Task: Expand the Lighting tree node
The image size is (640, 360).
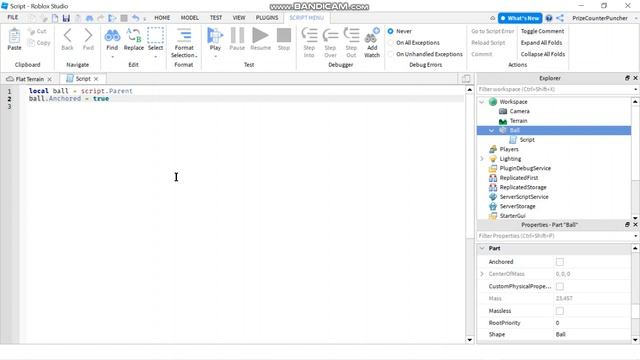Action: tap(482, 159)
